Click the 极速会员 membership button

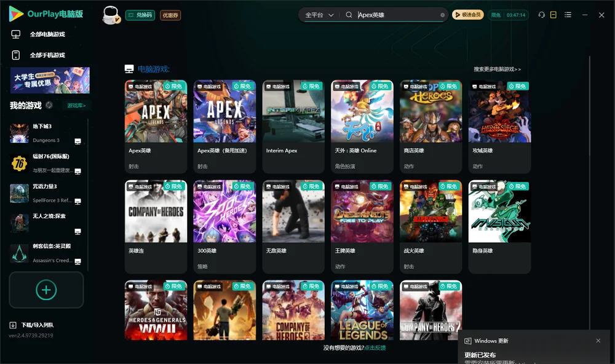tap(468, 15)
